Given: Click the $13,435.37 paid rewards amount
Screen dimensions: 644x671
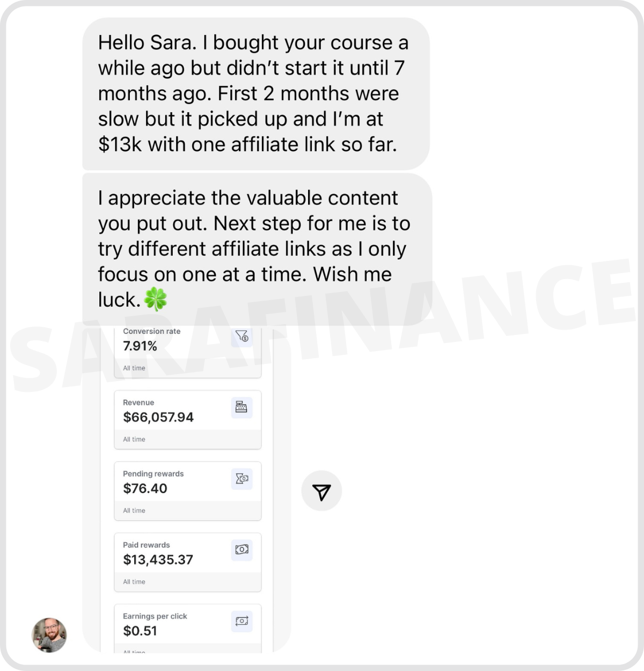Looking at the screenshot, I should pos(158,560).
